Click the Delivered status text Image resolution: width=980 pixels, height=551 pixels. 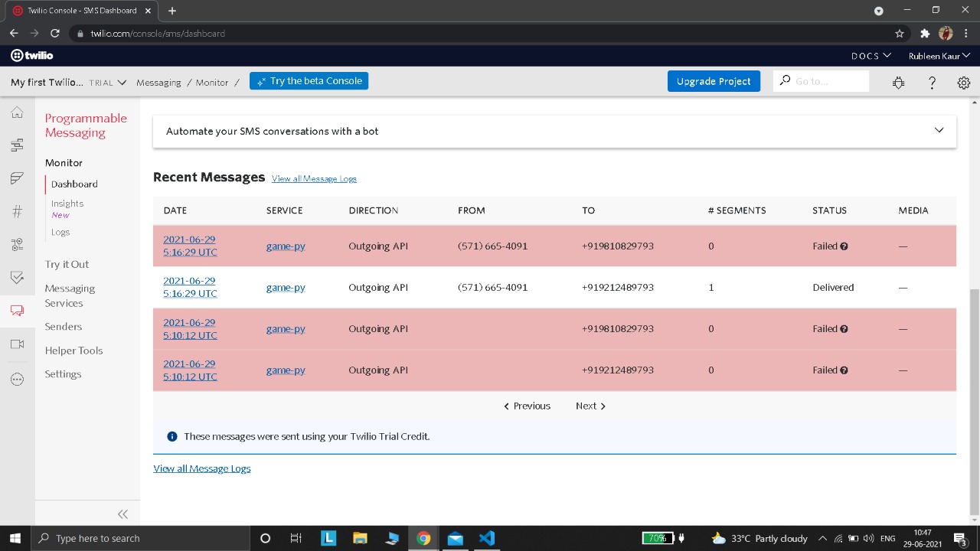pyautogui.click(x=833, y=288)
